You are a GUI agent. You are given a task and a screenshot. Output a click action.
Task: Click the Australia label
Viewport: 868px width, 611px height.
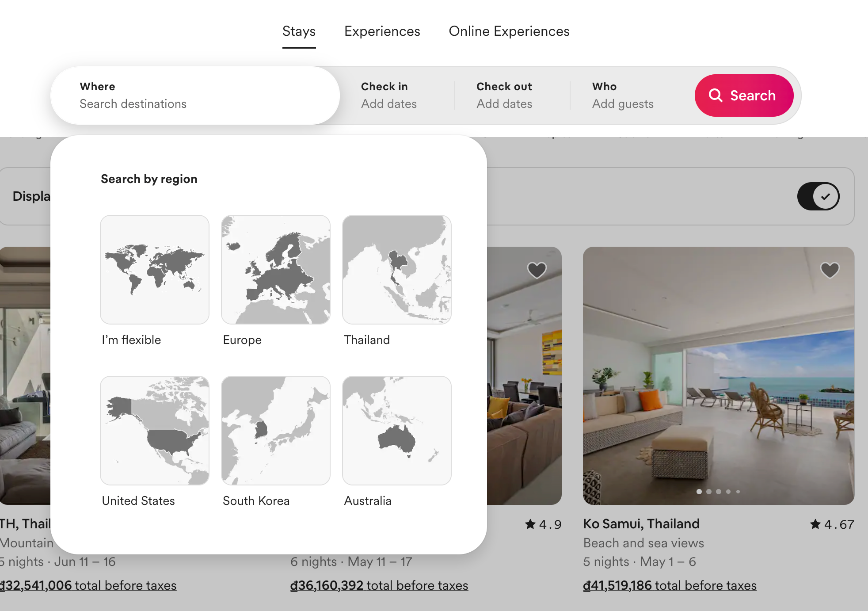click(x=368, y=501)
